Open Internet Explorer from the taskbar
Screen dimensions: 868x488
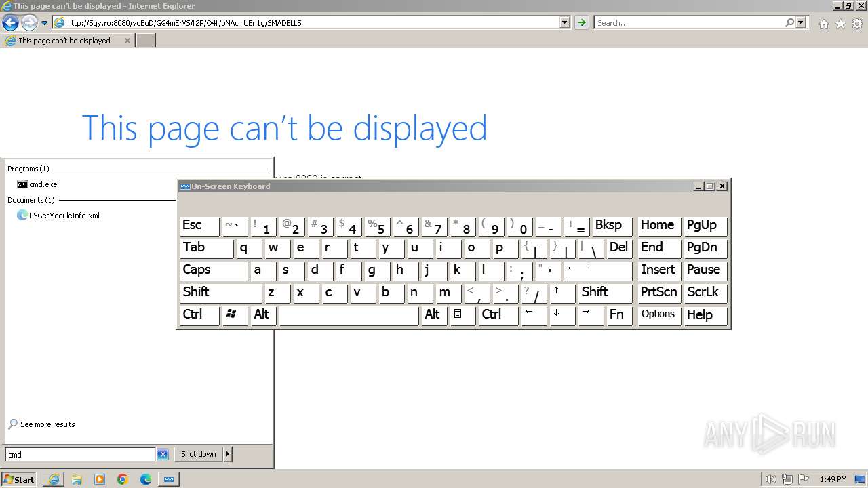54,479
